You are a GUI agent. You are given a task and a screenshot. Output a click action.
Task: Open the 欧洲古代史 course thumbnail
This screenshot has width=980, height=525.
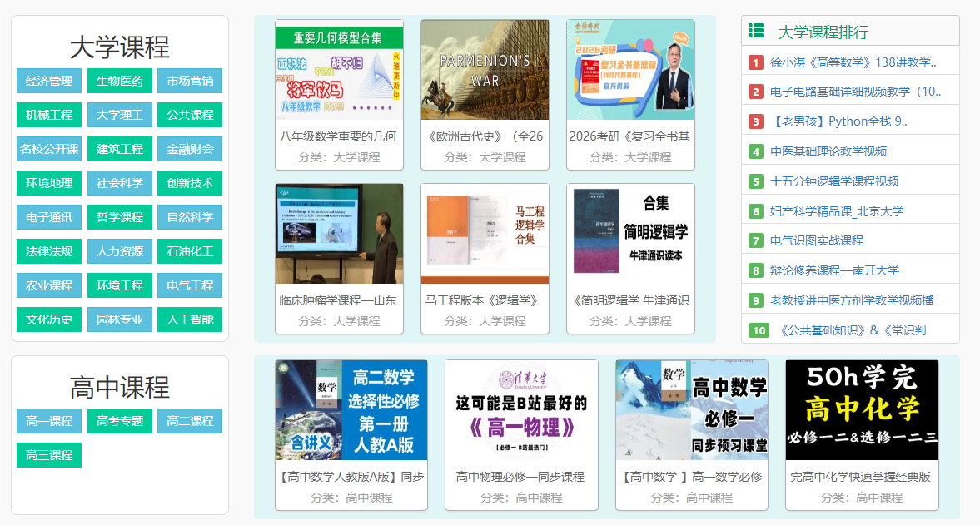[x=484, y=87]
